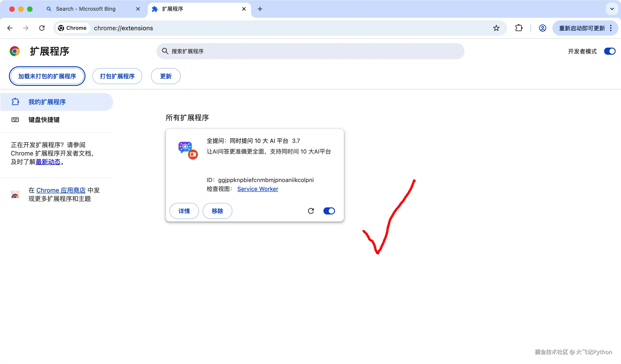Open a new tab with the plus icon
The width and height of the screenshot is (621, 364).
coord(260,9)
